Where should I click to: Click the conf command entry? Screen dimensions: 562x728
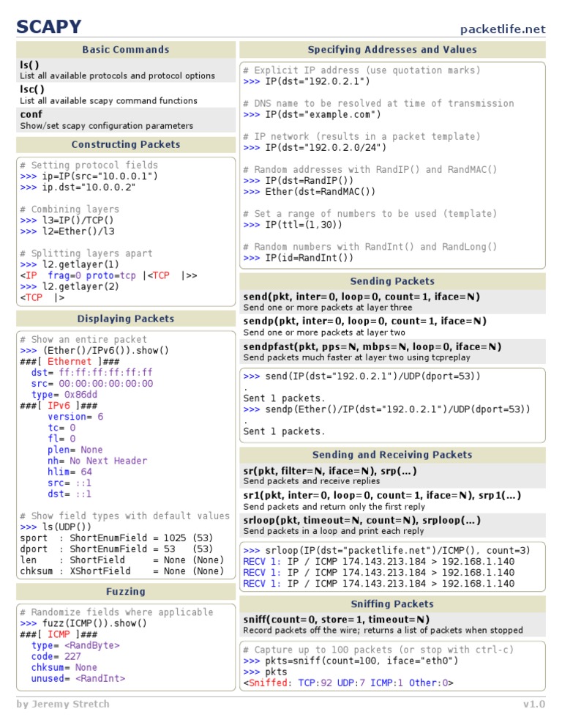coord(126,120)
